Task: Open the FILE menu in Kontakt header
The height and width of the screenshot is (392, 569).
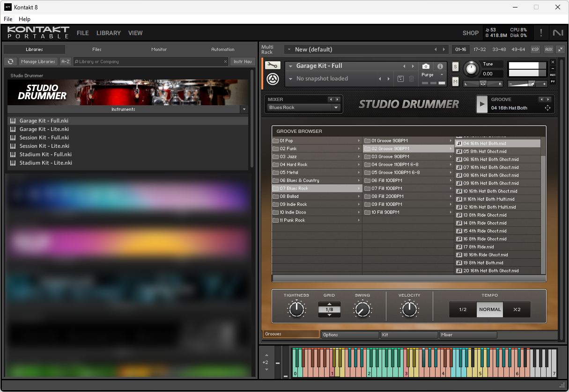Action: (83, 33)
